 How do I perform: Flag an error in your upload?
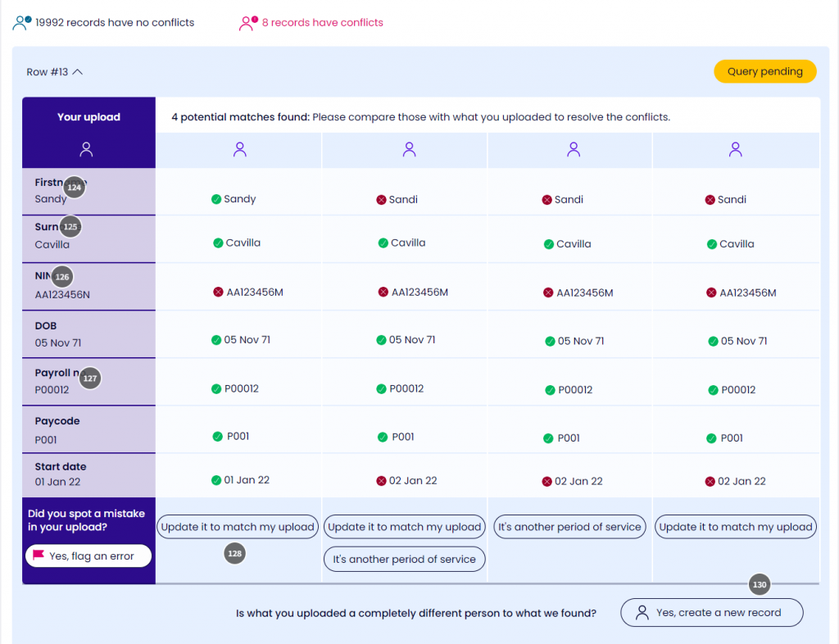(88, 556)
